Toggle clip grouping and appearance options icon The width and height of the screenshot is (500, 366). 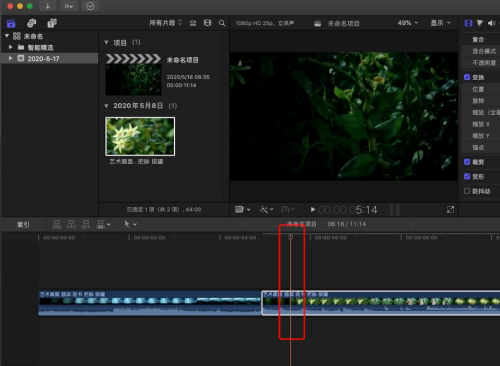pos(193,23)
